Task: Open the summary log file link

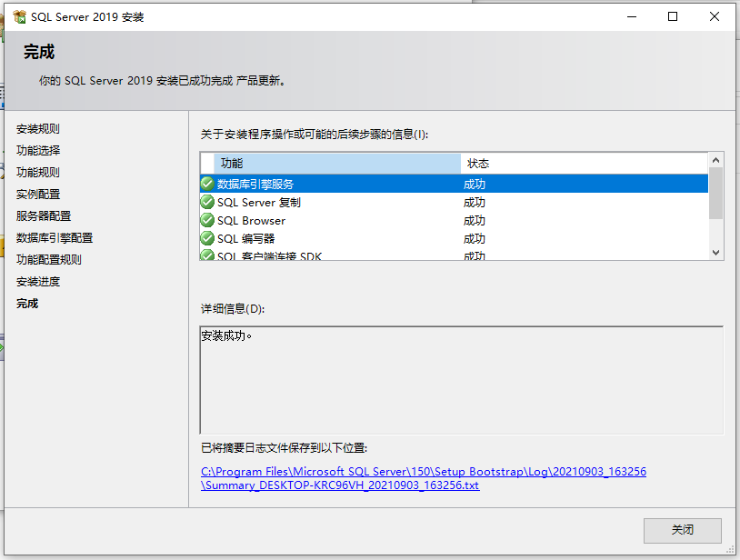Action: click(x=424, y=478)
